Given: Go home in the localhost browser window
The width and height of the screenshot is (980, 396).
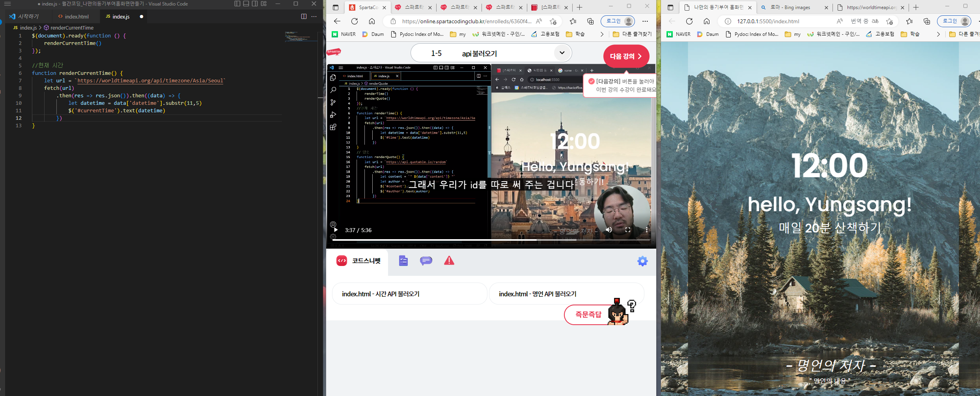Looking at the screenshot, I should (707, 21).
